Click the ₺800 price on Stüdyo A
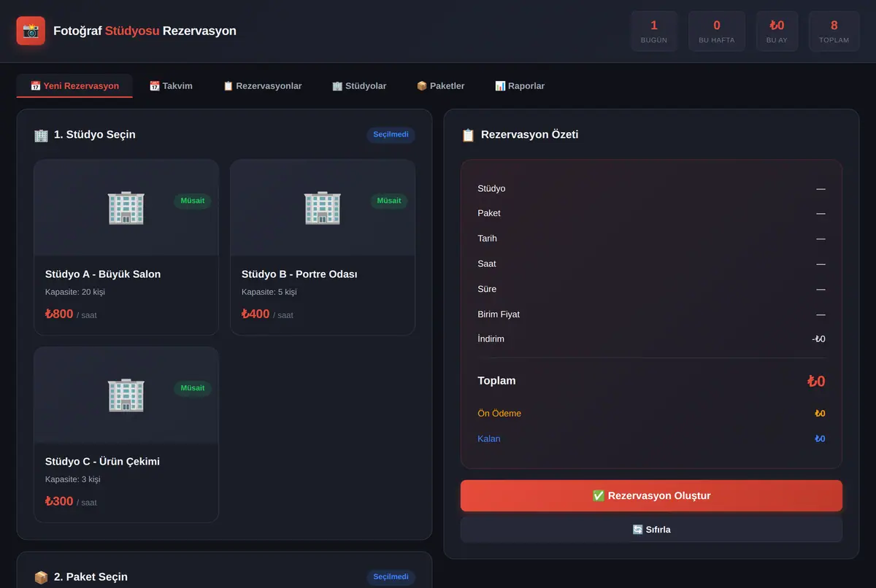This screenshot has height=588, width=876. [x=59, y=314]
